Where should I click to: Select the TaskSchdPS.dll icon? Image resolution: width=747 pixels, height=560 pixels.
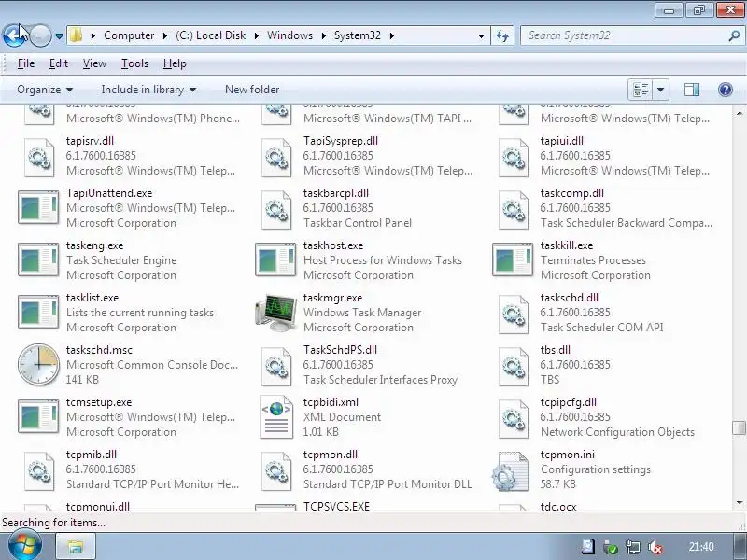pos(276,367)
